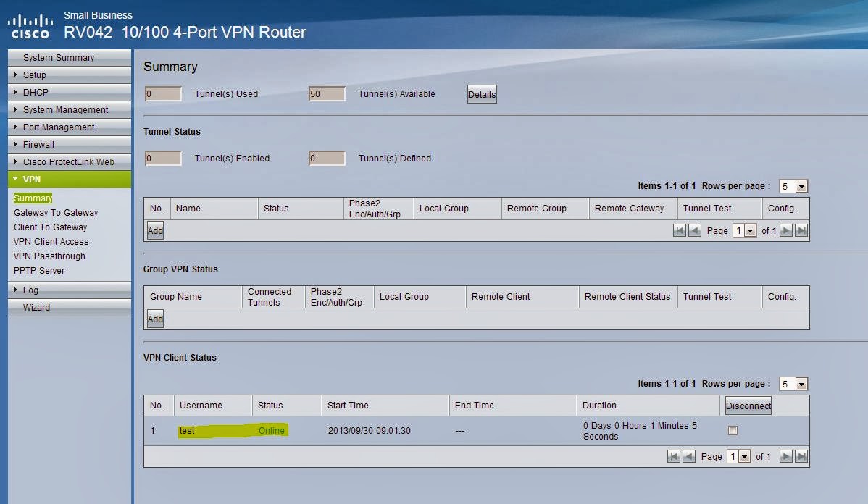868x504 pixels.
Task: Click the Details button
Action: point(482,94)
